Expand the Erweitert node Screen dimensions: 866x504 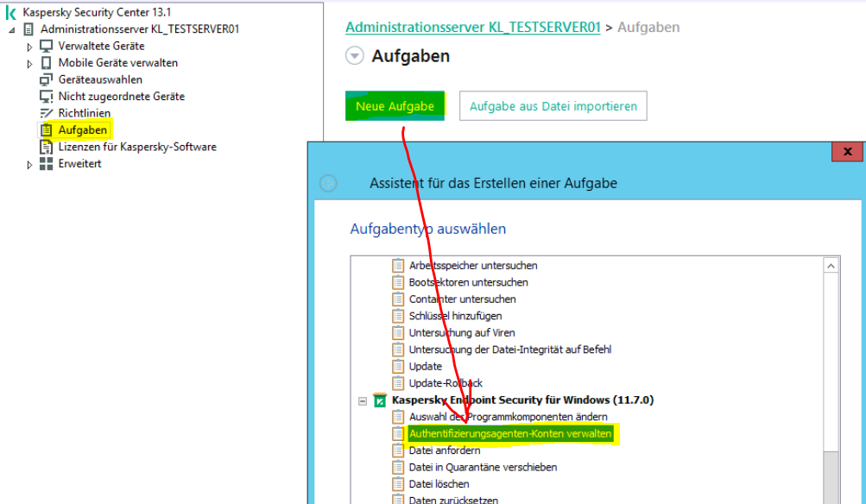pyautogui.click(x=29, y=165)
